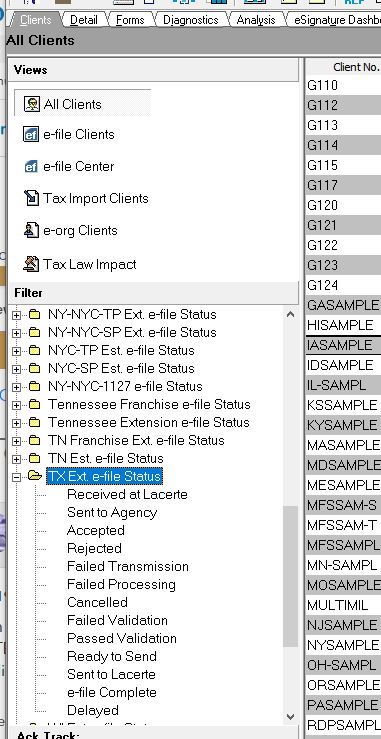Viewport: 381px width, 739px height.
Task: Filter by Failed Validation status
Action: pyautogui.click(x=117, y=620)
